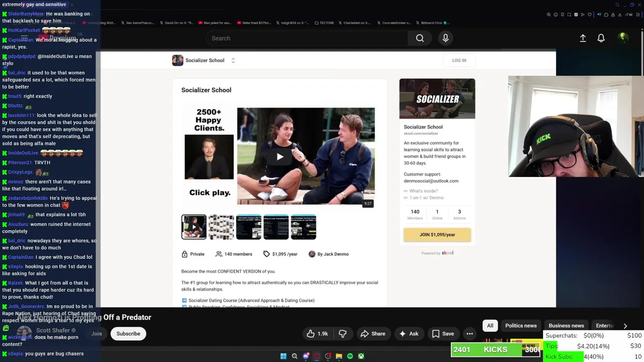Open the By Jack Denmo creator link

329,254
